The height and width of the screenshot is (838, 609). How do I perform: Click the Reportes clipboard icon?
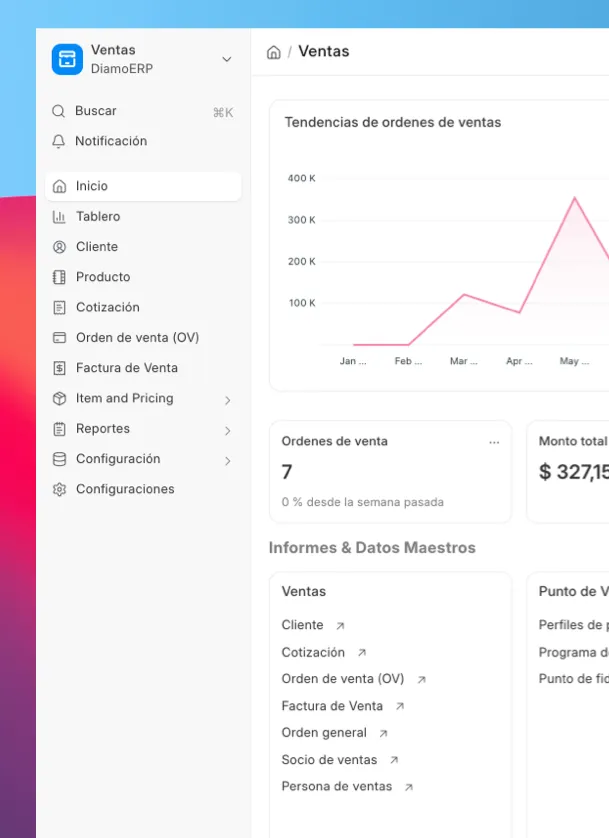click(59, 429)
